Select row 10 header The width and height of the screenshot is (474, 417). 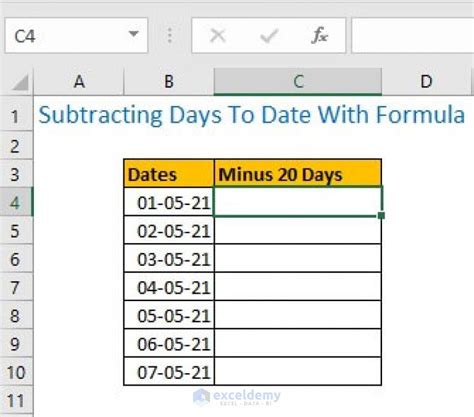(16, 372)
